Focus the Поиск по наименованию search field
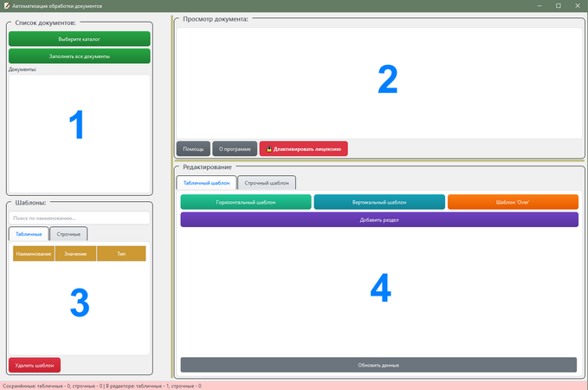The width and height of the screenshot is (588, 390). pyautogui.click(x=80, y=218)
